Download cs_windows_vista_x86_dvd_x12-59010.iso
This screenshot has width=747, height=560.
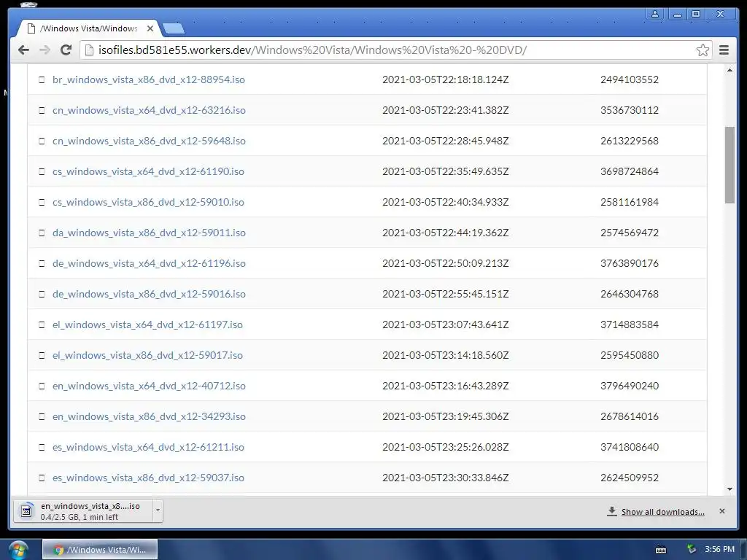148,203
